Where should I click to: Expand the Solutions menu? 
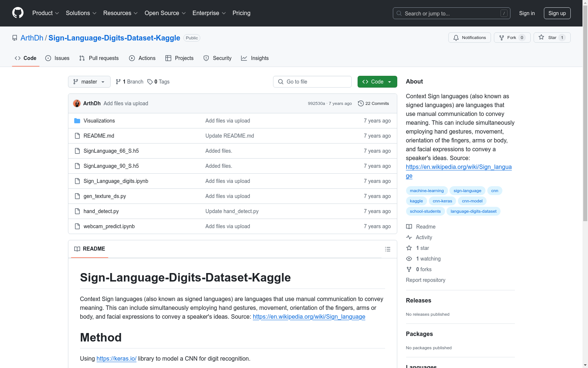(81, 13)
